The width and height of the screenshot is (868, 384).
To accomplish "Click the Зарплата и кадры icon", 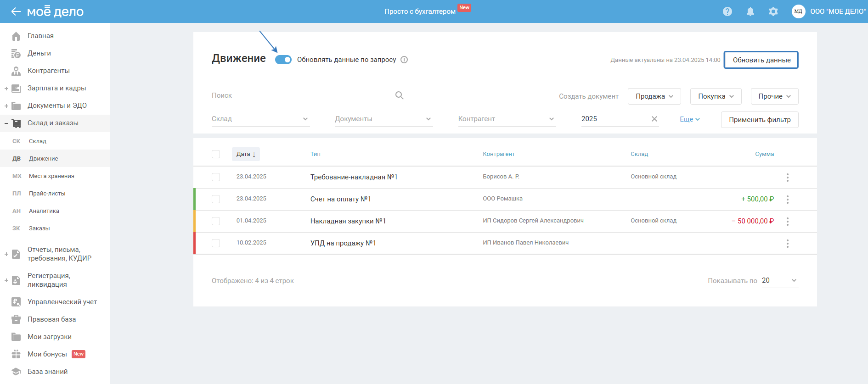I will click(16, 89).
